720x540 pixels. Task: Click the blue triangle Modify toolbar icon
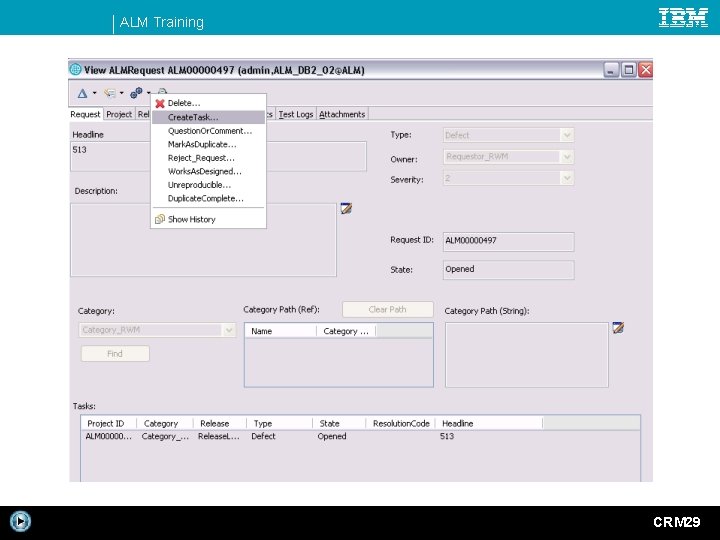point(82,94)
